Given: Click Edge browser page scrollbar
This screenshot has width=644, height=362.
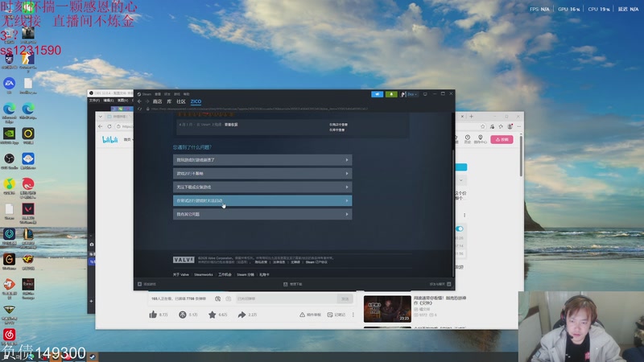Looking at the screenshot, I should click(521, 156).
